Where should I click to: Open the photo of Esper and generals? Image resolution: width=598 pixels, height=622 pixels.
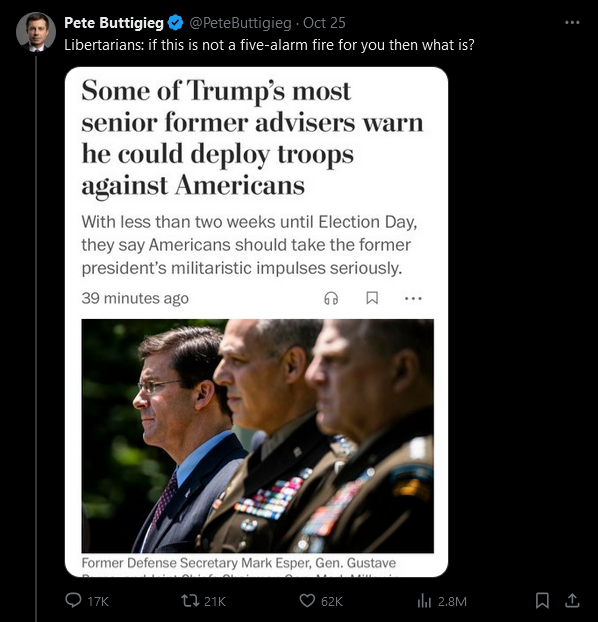[x=258, y=436]
